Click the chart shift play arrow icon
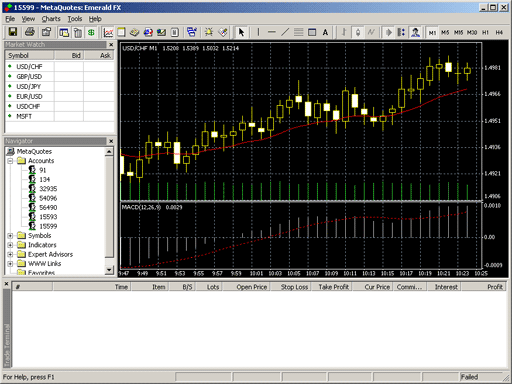This screenshot has height=384, width=512. [x=389, y=32]
